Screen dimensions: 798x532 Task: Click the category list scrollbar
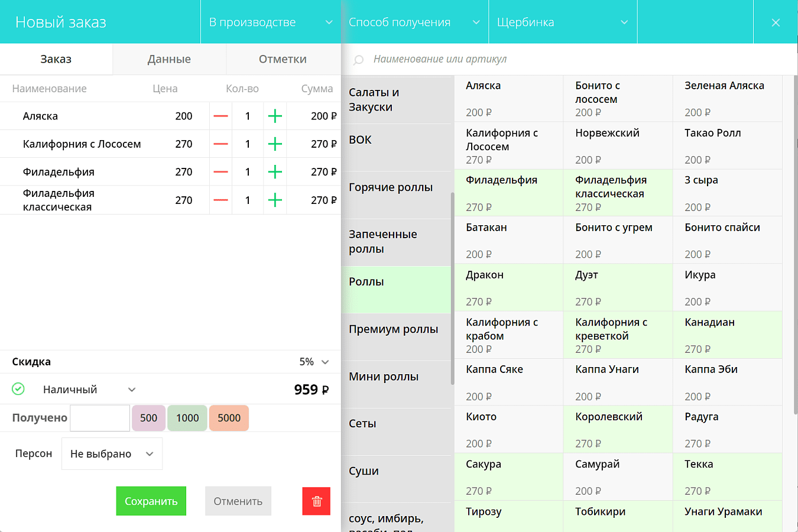(453, 288)
